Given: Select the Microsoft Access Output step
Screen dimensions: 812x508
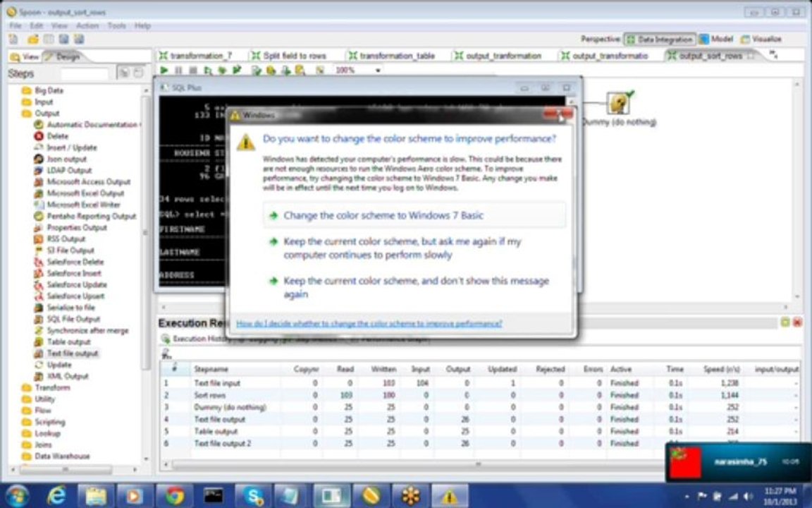Looking at the screenshot, I should [88, 181].
